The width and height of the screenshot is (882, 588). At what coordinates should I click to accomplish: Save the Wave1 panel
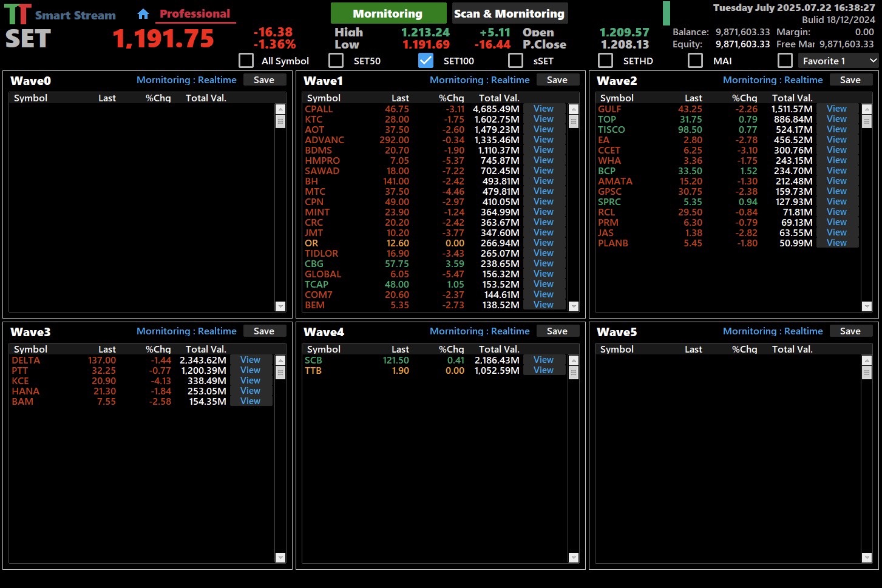tap(557, 80)
